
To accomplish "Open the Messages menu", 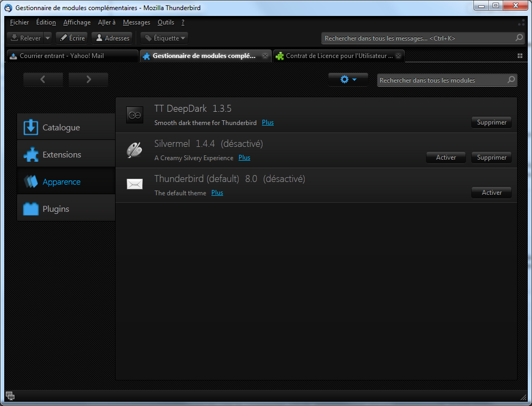I will (x=136, y=22).
